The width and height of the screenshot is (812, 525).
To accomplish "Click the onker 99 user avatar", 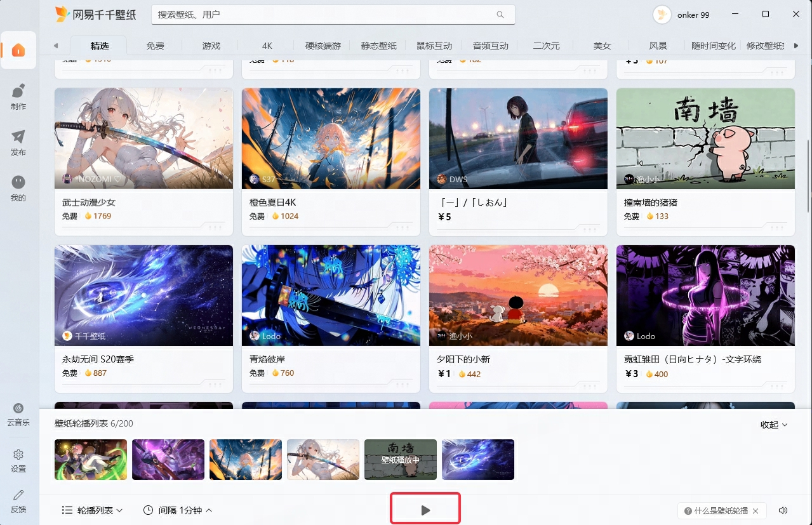I will click(x=662, y=15).
